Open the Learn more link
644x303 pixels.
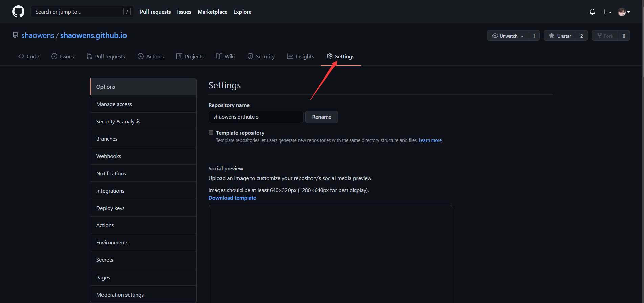(x=431, y=140)
